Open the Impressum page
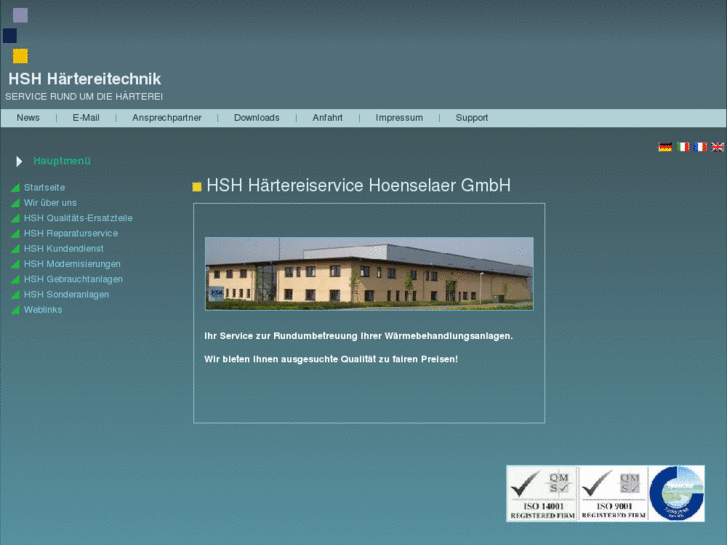The width and height of the screenshot is (727, 545). coord(399,118)
